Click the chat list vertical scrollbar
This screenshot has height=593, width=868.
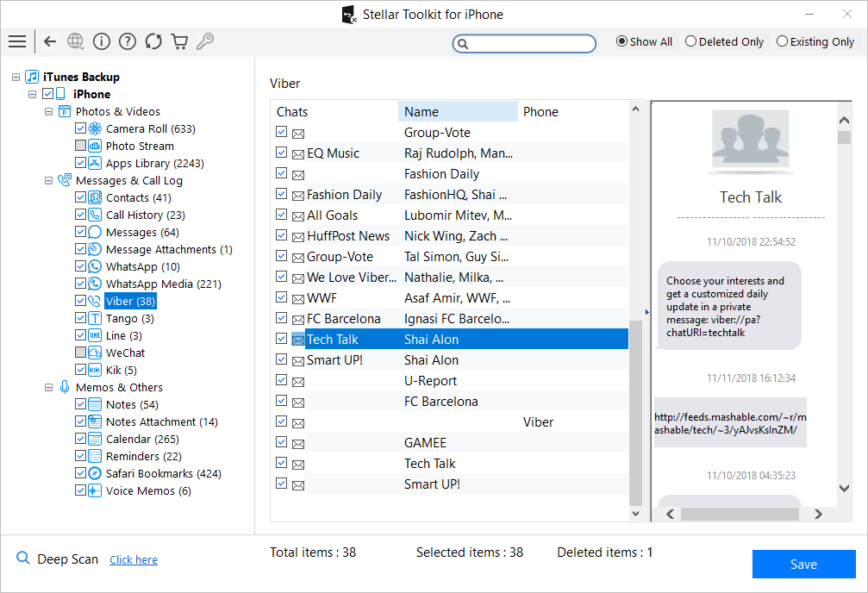click(636, 414)
